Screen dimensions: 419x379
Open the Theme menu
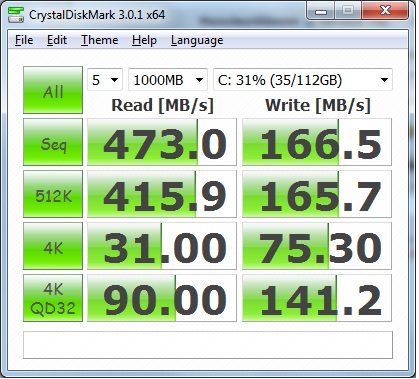pos(100,40)
